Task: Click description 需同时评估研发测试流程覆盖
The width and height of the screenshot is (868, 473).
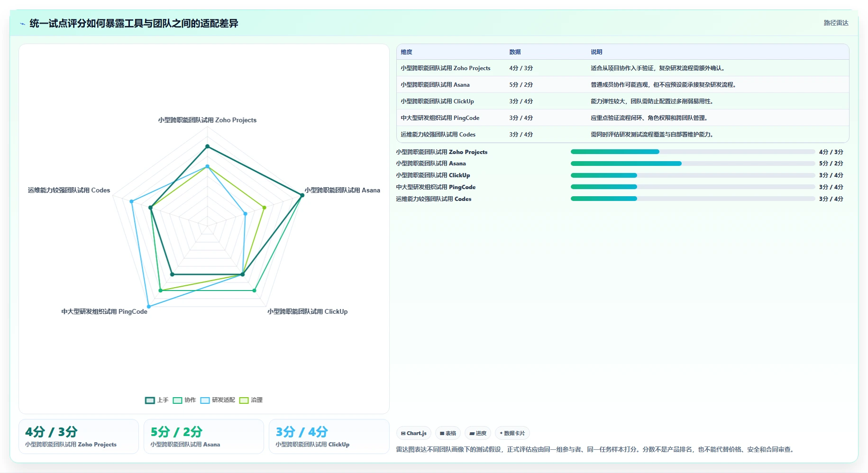Action: click(653, 135)
